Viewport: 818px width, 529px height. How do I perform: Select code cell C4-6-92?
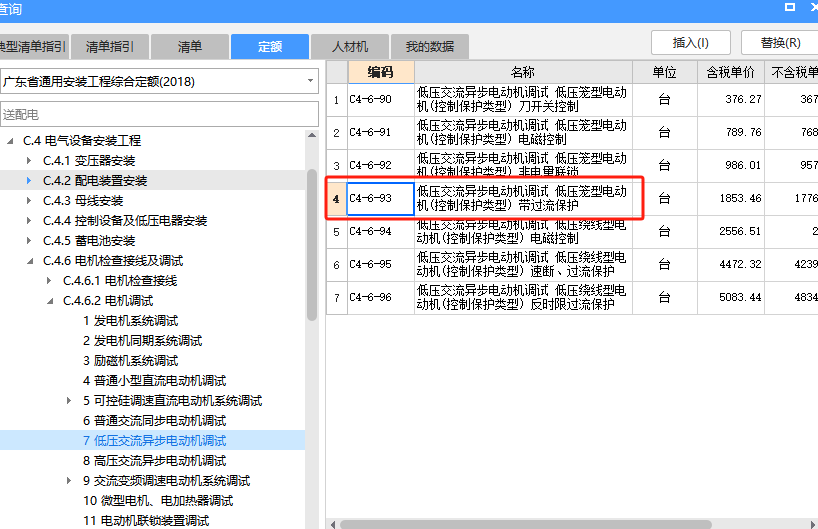pyautogui.click(x=381, y=165)
